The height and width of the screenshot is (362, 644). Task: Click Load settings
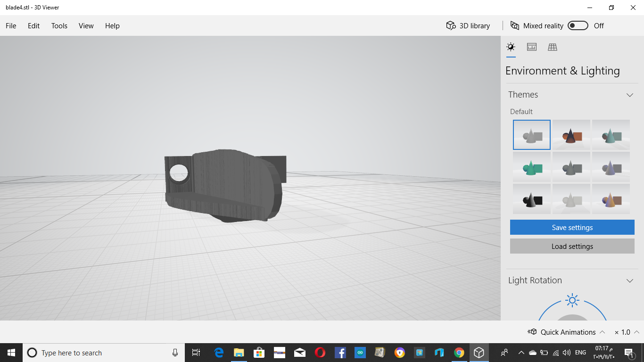point(572,246)
